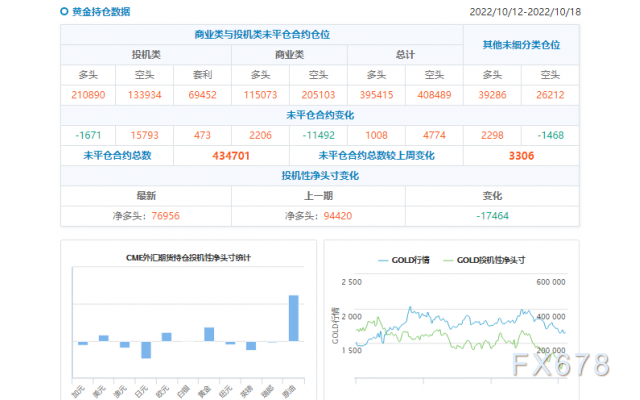
Task: Click the 上一期 column header
Action: (x=318, y=196)
